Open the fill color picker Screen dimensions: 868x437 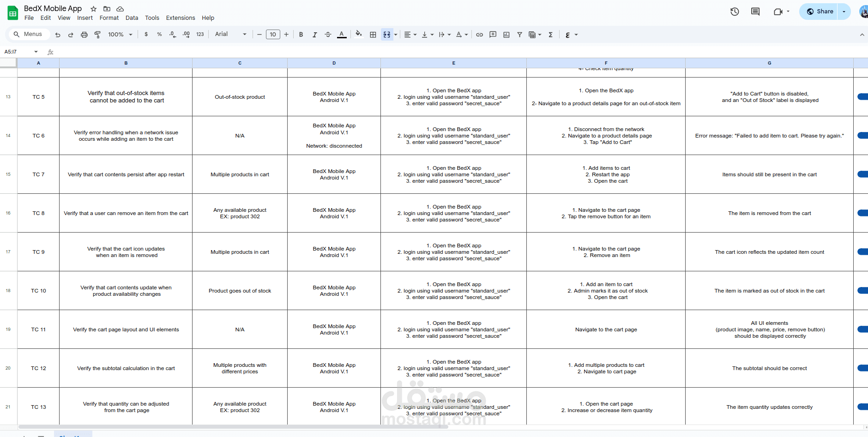[x=359, y=35]
